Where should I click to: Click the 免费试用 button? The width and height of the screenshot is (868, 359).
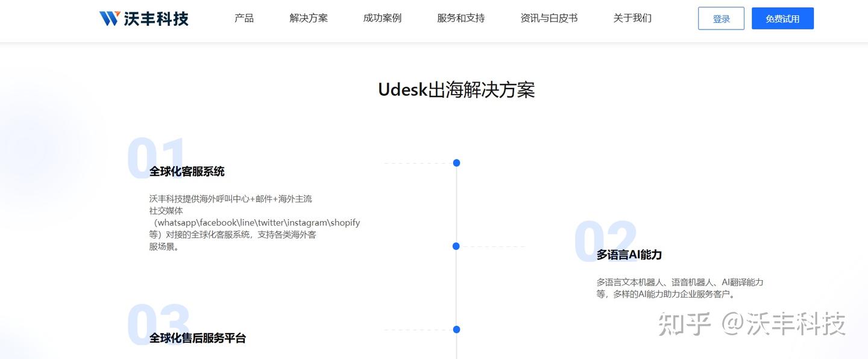pyautogui.click(x=782, y=19)
